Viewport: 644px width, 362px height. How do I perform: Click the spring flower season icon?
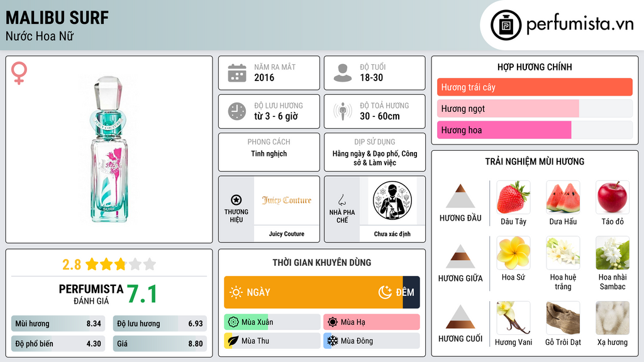pyautogui.click(x=233, y=322)
